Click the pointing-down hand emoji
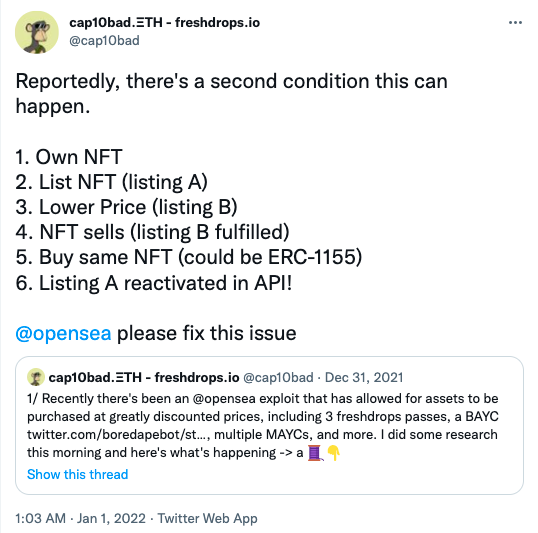Screen dimensions: 538x533 333,453
